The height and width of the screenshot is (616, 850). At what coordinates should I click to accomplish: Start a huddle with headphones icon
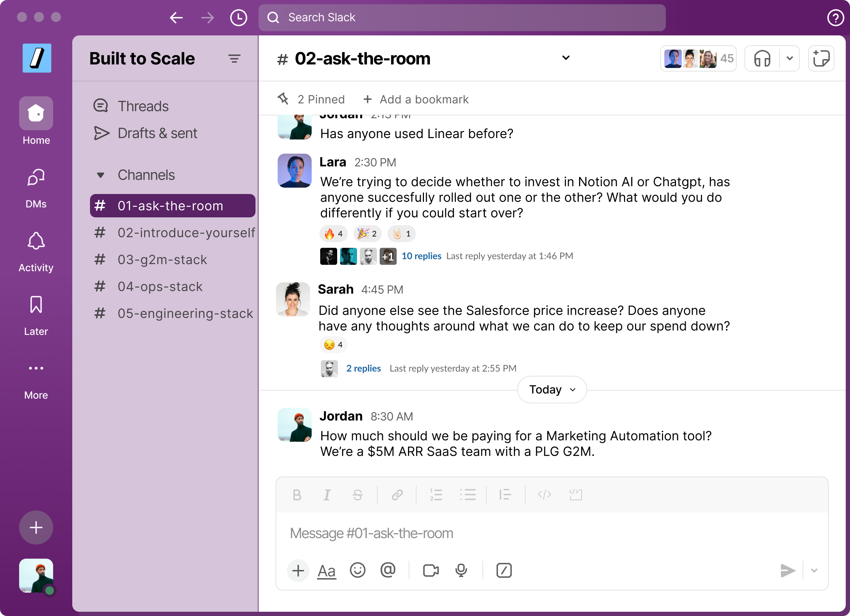click(x=761, y=58)
